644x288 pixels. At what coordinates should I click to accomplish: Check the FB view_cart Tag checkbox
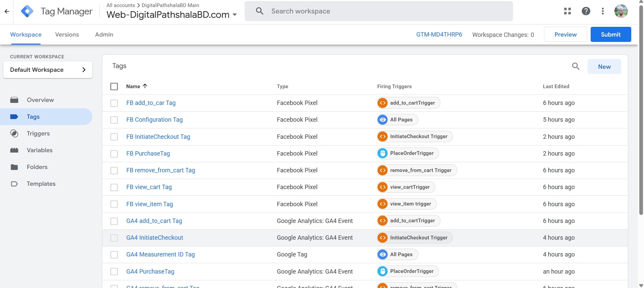(114, 187)
